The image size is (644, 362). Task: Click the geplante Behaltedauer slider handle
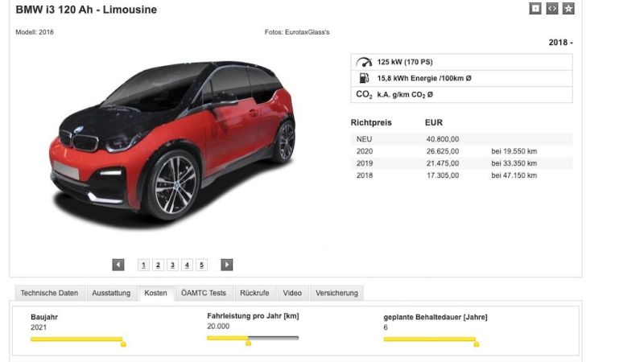point(477,344)
